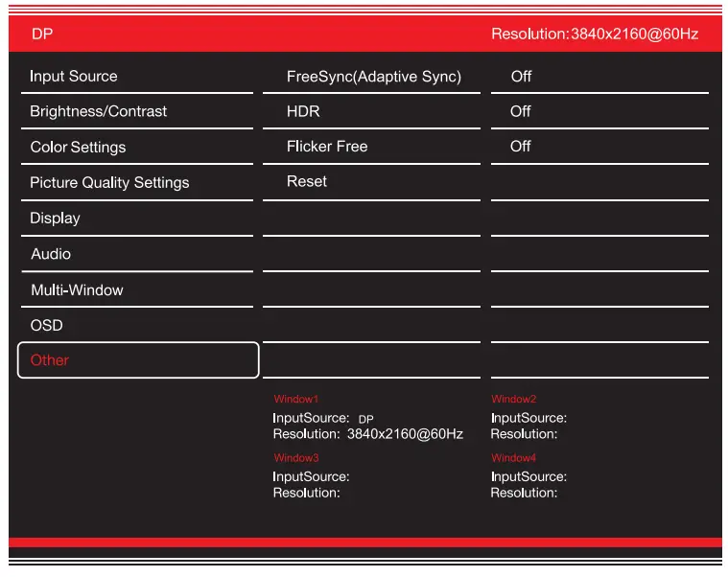Select the HDR option
This screenshot has height=577, width=728.
303,111
